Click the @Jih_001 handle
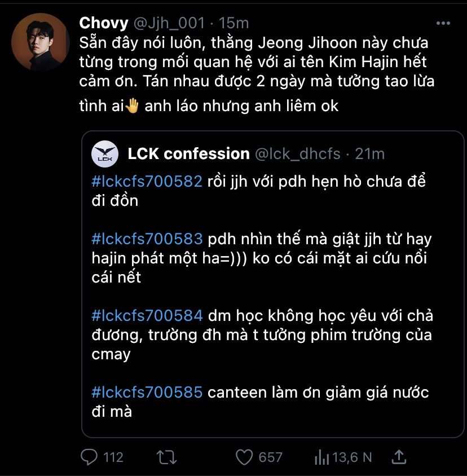Image resolution: width=467 pixels, height=476 pixels. click(x=167, y=23)
